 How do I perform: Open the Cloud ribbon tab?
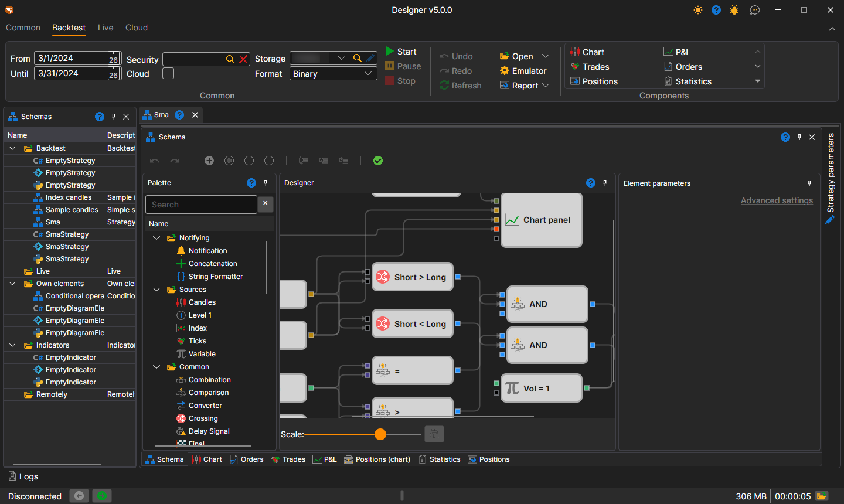pyautogui.click(x=137, y=28)
